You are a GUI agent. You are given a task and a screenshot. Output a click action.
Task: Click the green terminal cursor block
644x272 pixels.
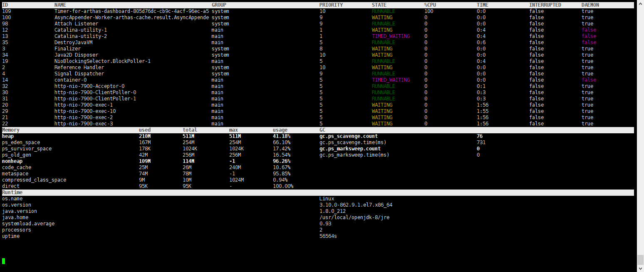tap(4, 261)
